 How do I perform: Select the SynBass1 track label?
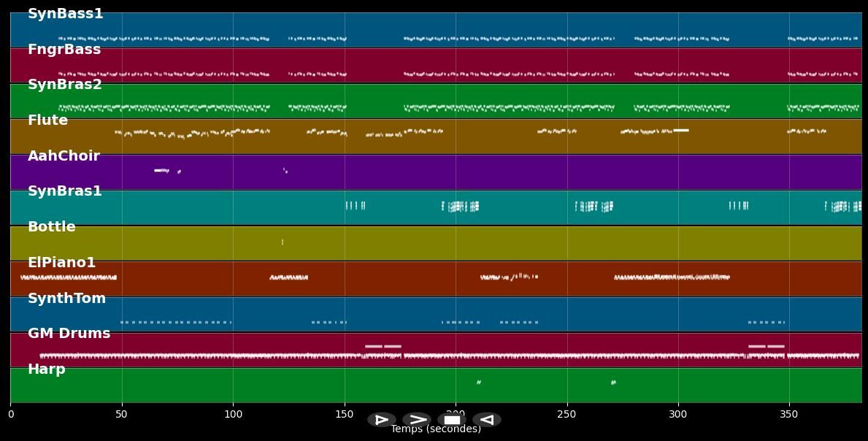pyautogui.click(x=65, y=14)
